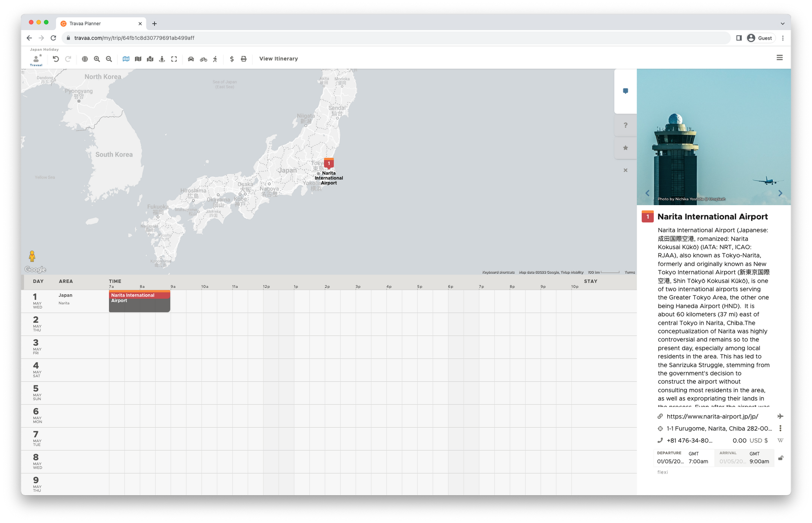
Task: Click the View Itinerary button
Action: pyautogui.click(x=278, y=59)
